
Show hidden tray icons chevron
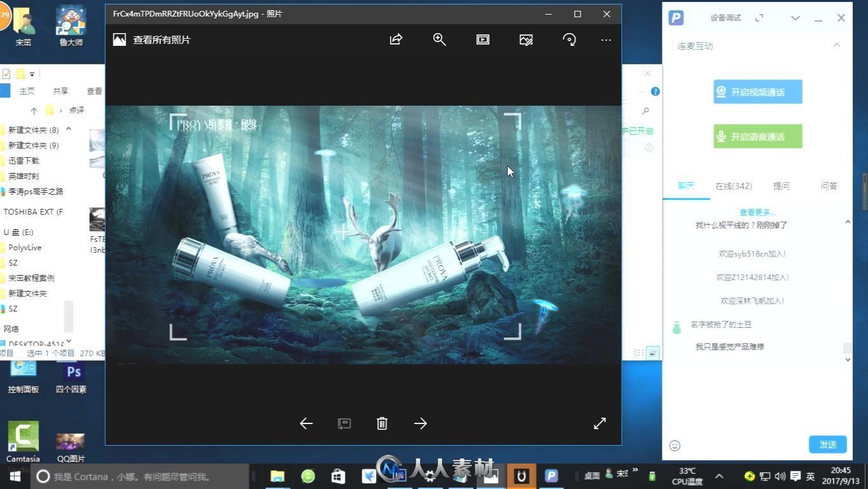pos(719,476)
